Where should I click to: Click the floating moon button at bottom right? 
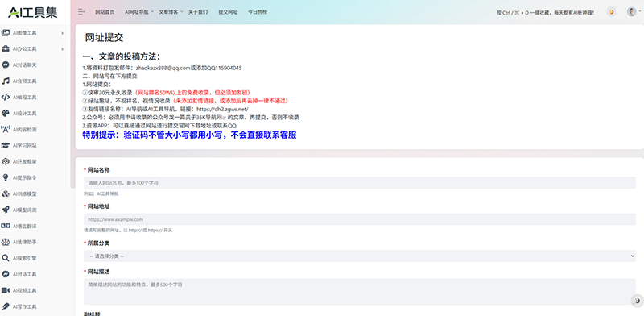pyautogui.click(x=637, y=301)
